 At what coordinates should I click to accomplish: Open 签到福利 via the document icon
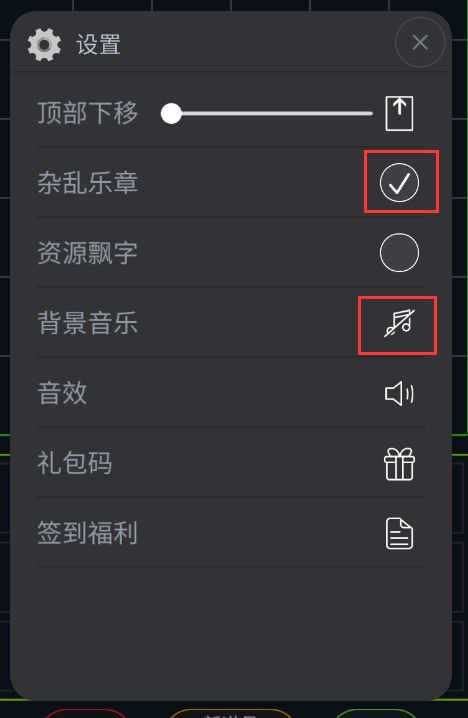[399, 533]
